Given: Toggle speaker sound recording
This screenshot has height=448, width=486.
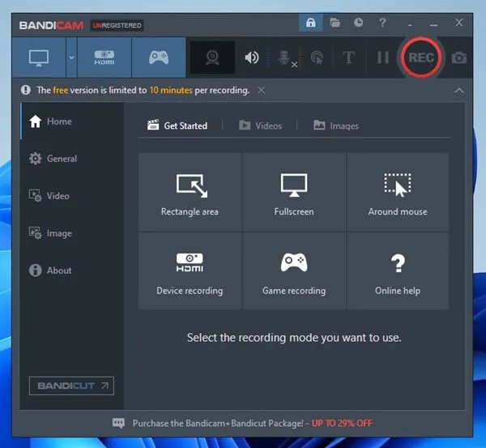Looking at the screenshot, I should (252, 58).
